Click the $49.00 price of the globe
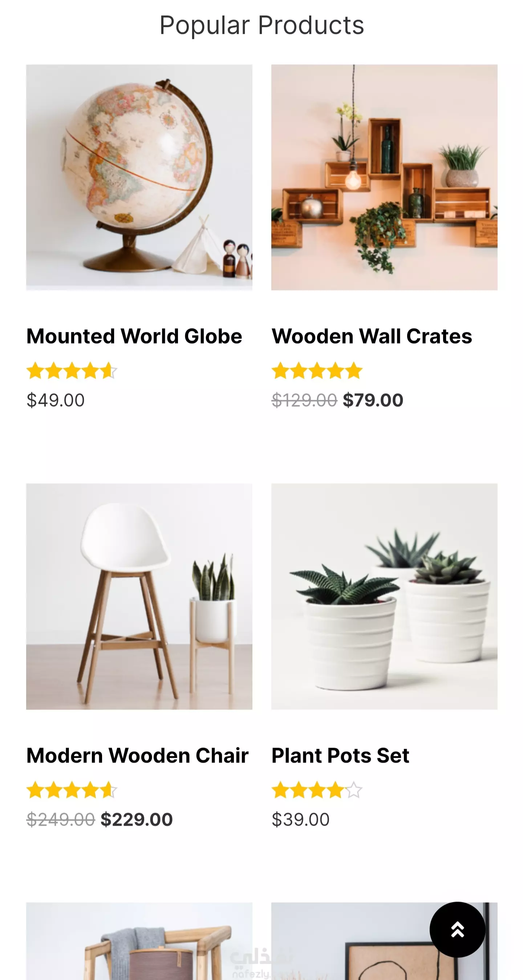The height and width of the screenshot is (980, 523). point(56,400)
